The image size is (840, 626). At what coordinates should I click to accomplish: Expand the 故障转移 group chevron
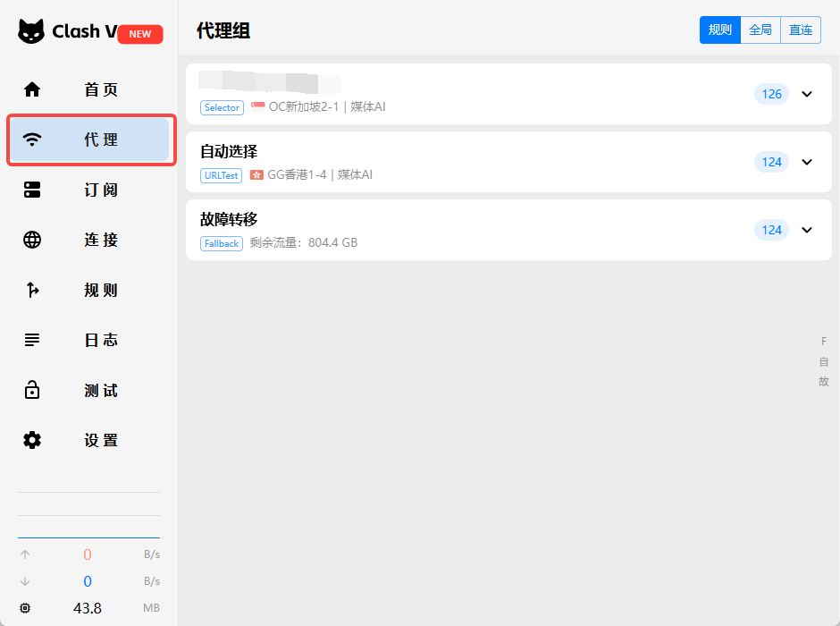pyautogui.click(x=807, y=230)
